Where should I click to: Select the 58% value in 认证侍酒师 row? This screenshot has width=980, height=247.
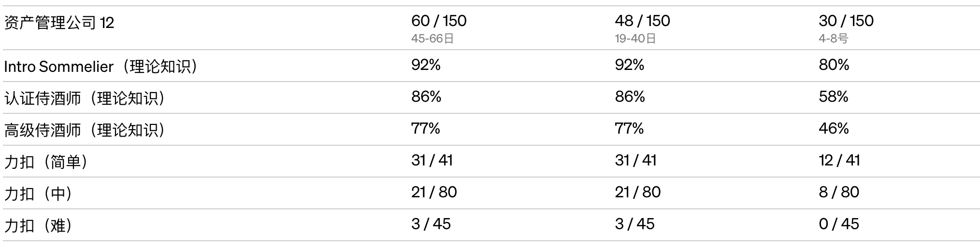tap(834, 96)
